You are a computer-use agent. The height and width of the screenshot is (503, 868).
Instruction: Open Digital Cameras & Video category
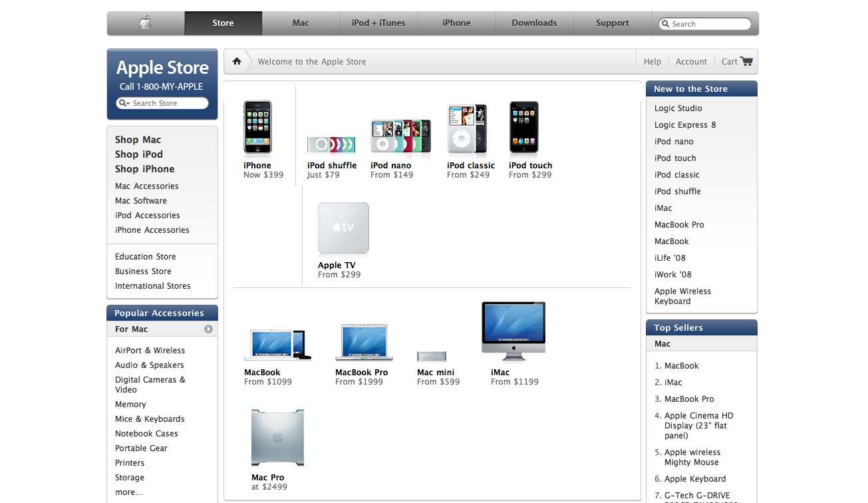pyautogui.click(x=150, y=385)
